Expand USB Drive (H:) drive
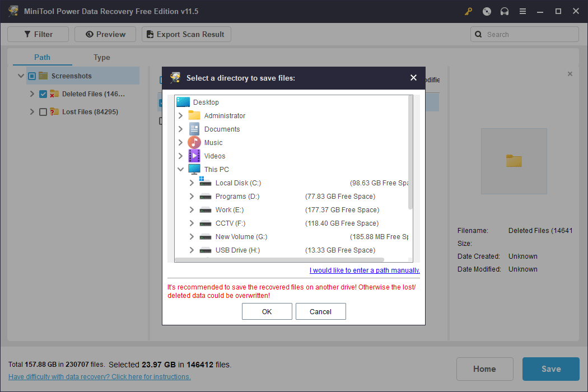 coord(192,250)
